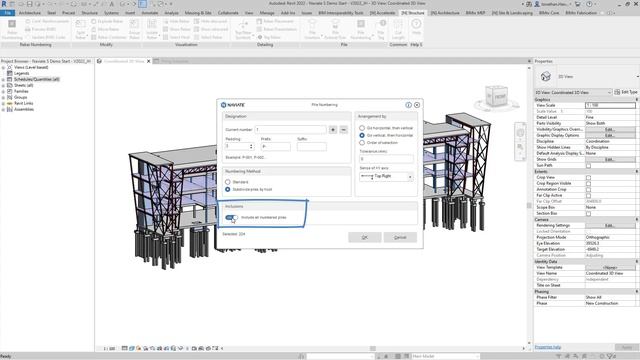Click the info icon in Pile Numbering dialog
Viewport: 640px width, 360px height.
[x=408, y=105]
